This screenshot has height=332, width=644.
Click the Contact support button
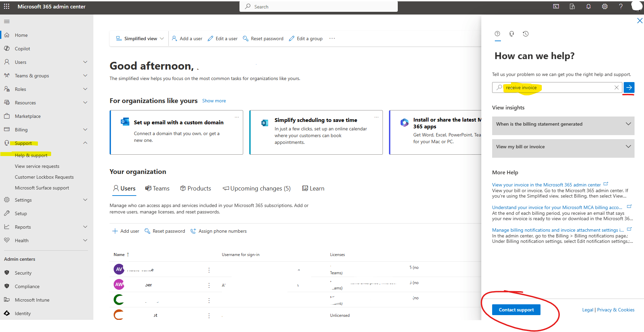coord(516,309)
